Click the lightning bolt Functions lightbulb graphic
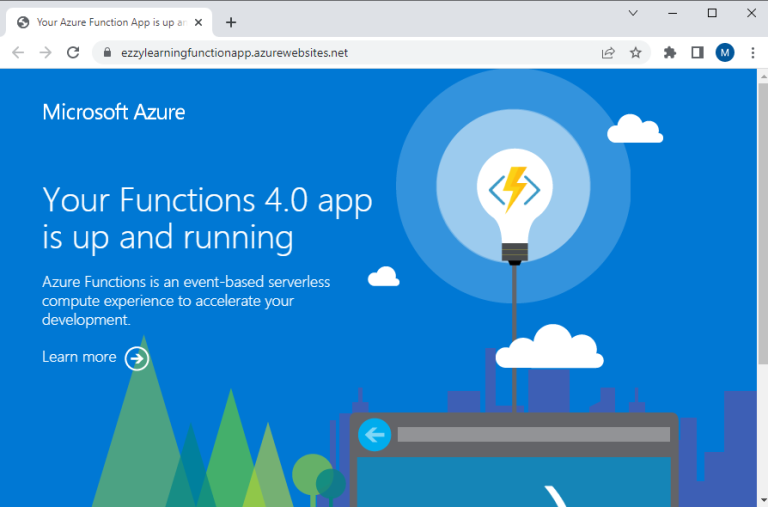768x507 pixels. (x=514, y=190)
